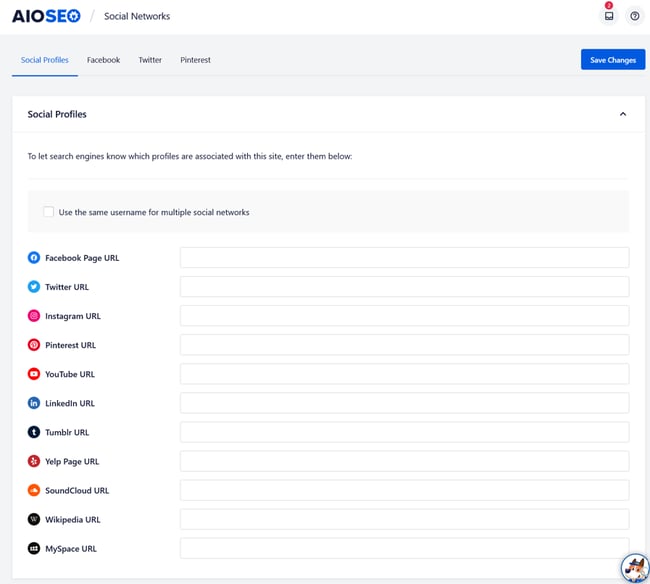Image resolution: width=650 pixels, height=584 pixels.
Task: Click the 'Use the same username' label text
Action: (x=154, y=212)
